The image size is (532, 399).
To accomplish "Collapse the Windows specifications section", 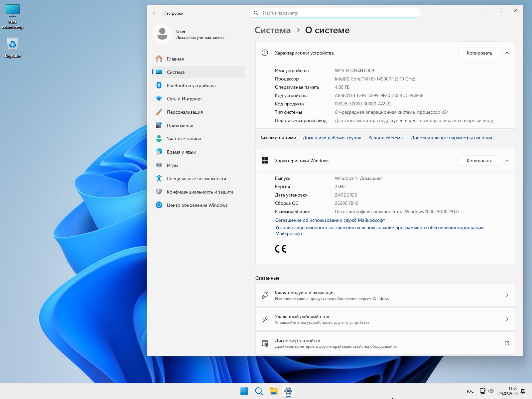I will pyautogui.click(x=507, y=161).
